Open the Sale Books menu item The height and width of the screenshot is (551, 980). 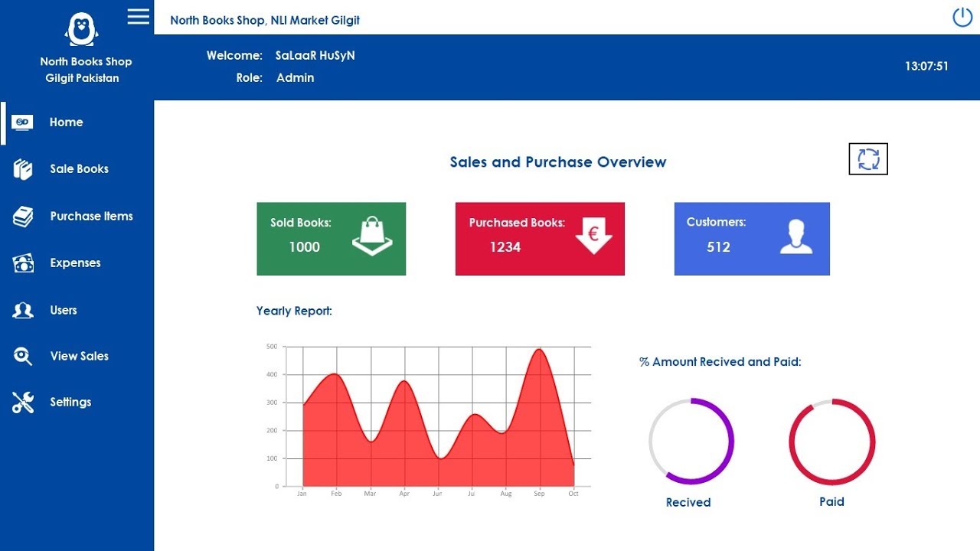point(79,169)
